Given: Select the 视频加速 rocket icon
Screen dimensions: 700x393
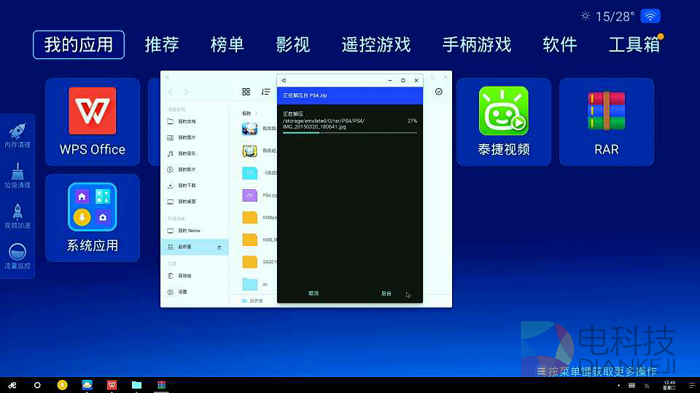Looking at the screenshot, I should pyautogui.click(x=17, y=216).
